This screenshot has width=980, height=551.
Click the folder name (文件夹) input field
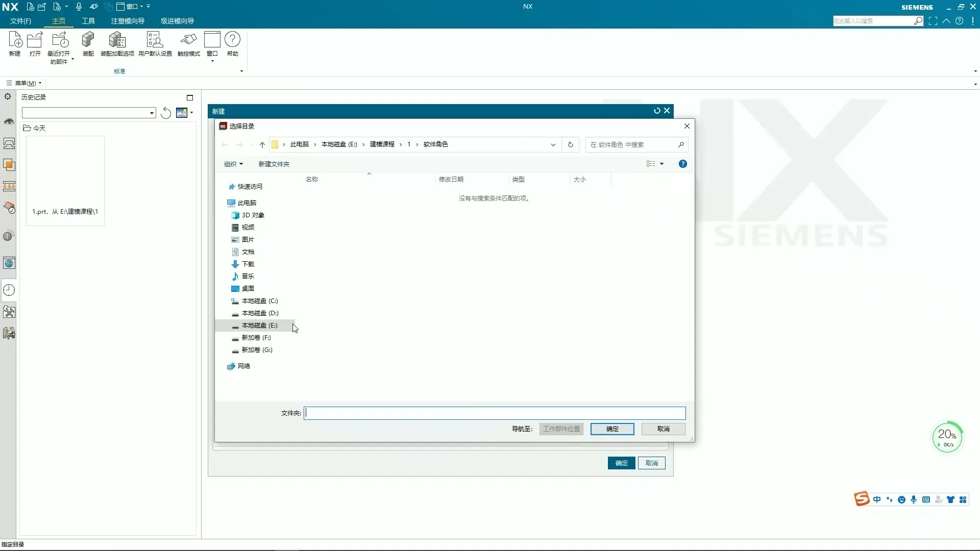pyautogui.click(x=494, y=413)
